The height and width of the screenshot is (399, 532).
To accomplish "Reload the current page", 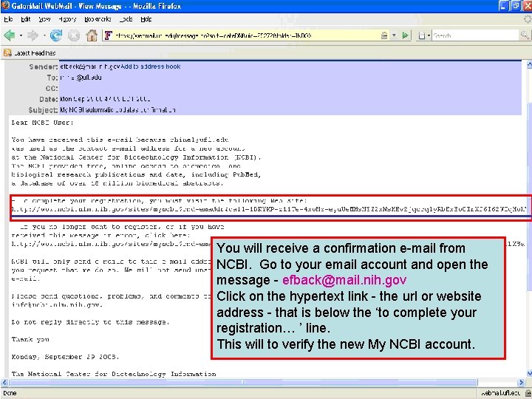I will (56, 35).
